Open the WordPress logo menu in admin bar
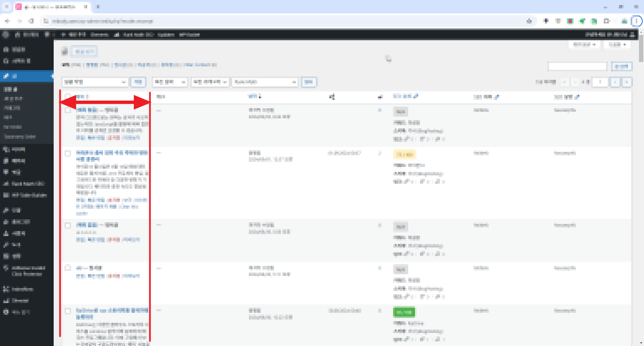 point(6,34)
